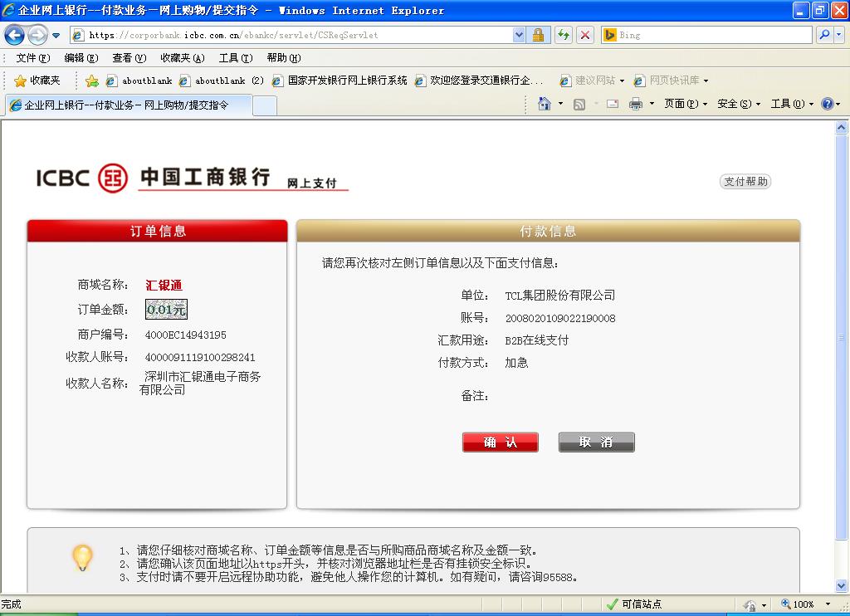Image resolution: width=850 pixels, height=616 pixels.
Task: Click the scrollbar up arrow
Action: (x=842, y=128)
